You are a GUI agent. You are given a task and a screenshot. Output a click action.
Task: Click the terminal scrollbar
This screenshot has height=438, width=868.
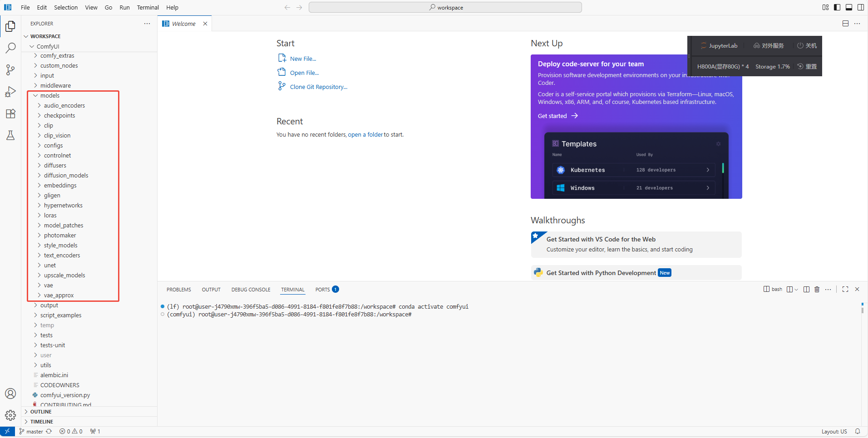coord(862,309)
